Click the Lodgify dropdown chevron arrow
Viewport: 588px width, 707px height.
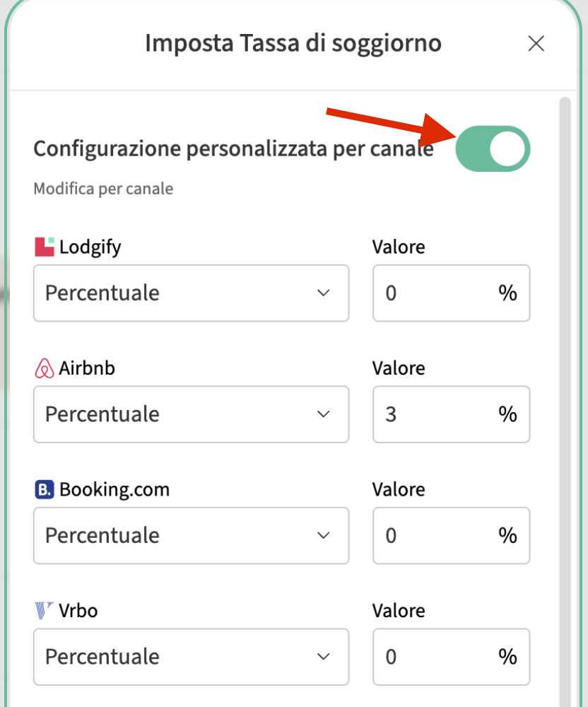(x=324, y=293)
